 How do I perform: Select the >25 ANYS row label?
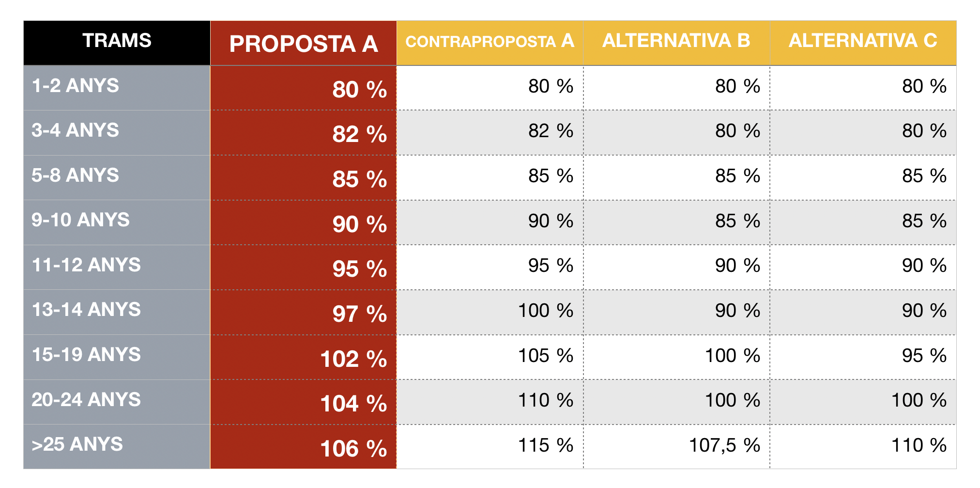pos(77,444)
